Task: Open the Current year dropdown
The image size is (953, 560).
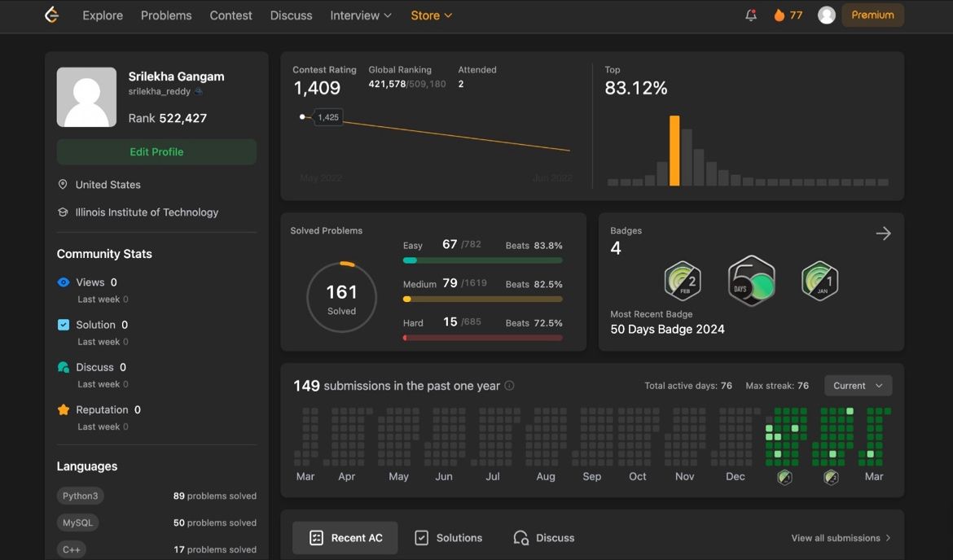Action: (x=858, y=386)
